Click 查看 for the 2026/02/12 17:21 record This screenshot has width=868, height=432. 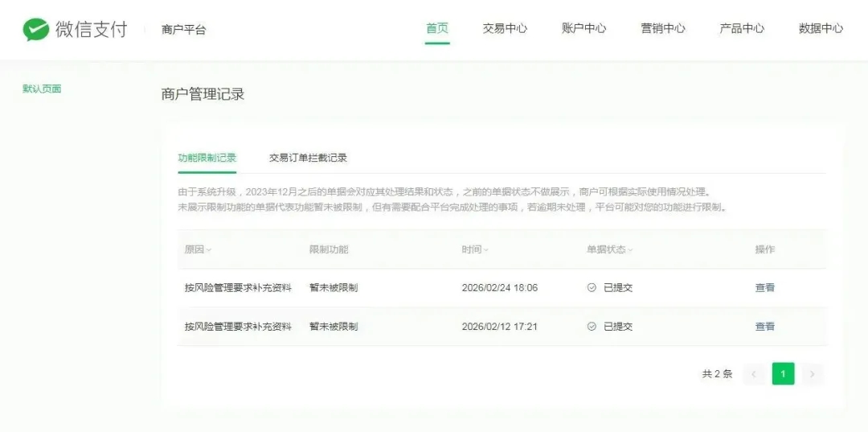[x=764, y=327]
